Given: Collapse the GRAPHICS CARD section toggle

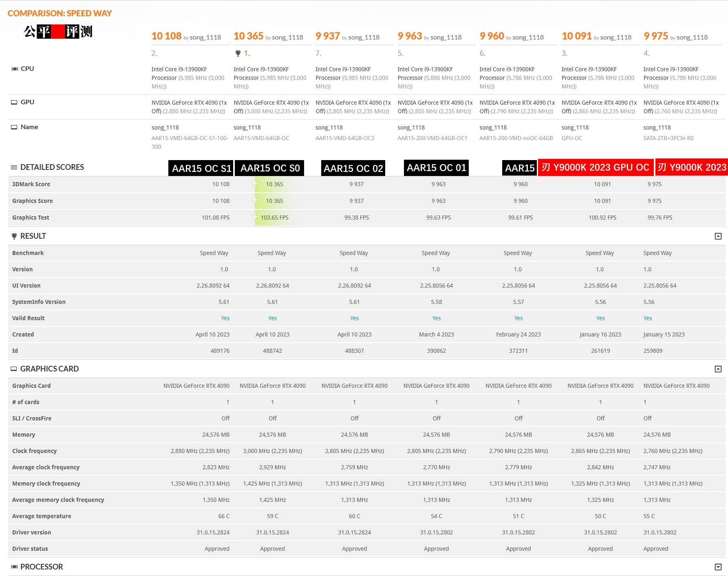Looking at the screenshot, I should pos(718,369).
